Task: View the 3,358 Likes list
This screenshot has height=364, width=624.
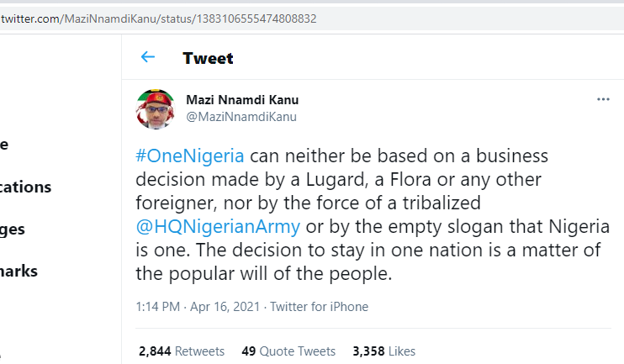Action: click(383, 351)
